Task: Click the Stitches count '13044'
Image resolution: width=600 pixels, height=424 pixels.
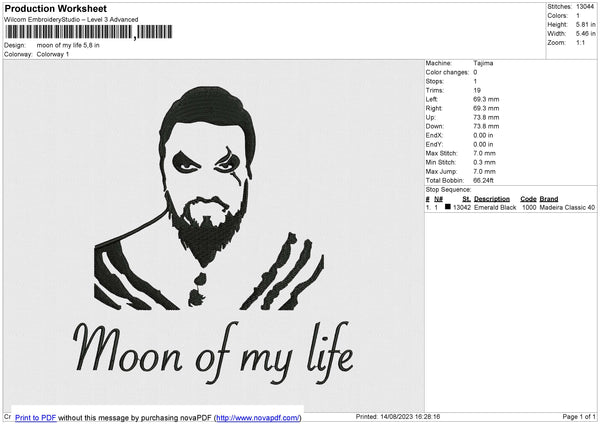Action: [585, 7]
